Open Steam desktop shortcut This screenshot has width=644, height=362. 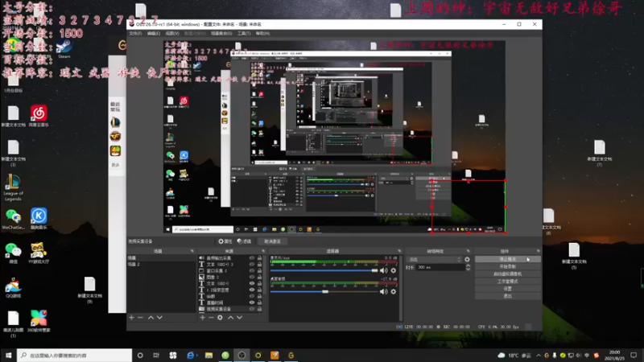click(64, 48)
